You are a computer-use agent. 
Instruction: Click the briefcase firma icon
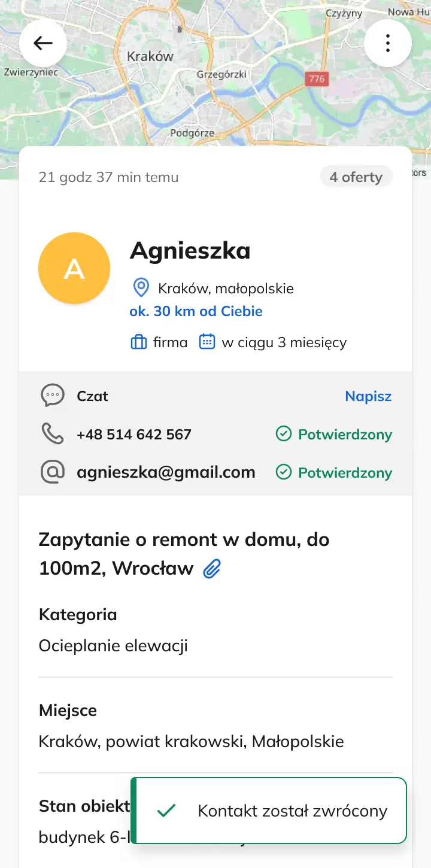pyautogui.click(x=139, y=342)
